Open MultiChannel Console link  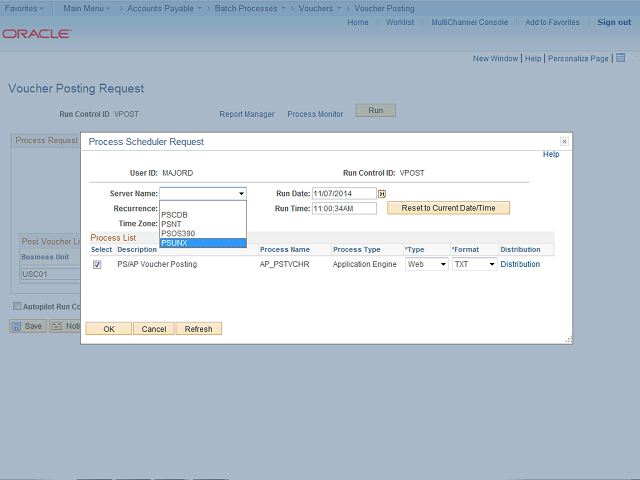(x=469, y=22)
